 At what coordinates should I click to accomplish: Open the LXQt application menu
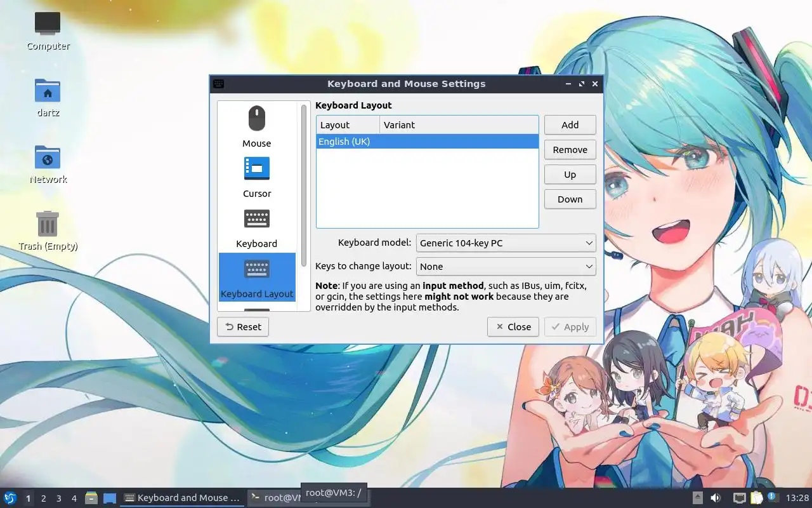pyautogui.click(x=10, y=498)
